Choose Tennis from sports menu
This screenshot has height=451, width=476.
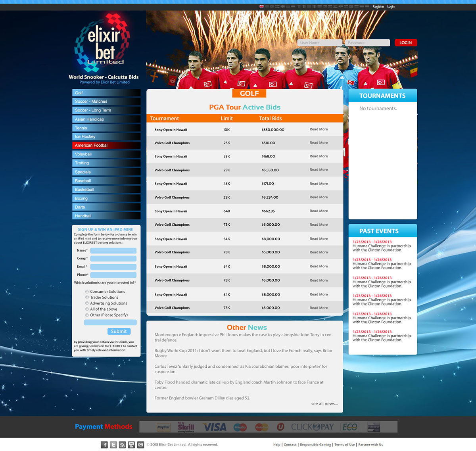pos(106,128)
